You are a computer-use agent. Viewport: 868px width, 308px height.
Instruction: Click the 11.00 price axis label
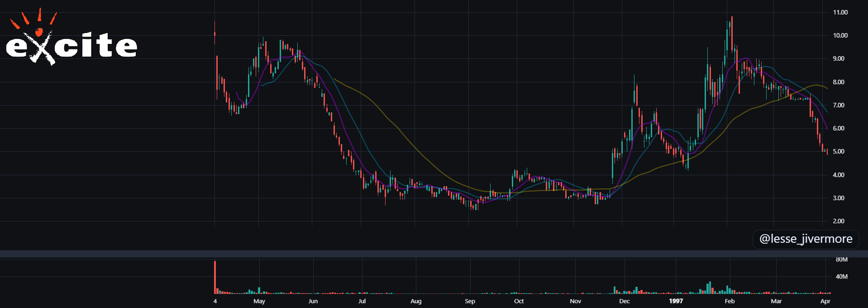pos(840,12)
